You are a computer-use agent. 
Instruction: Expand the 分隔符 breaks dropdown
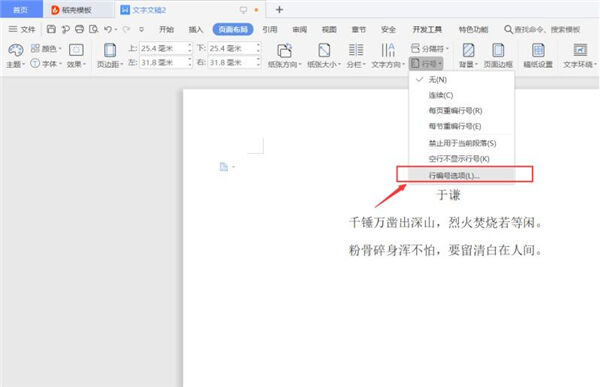click(x=429, y=49)
